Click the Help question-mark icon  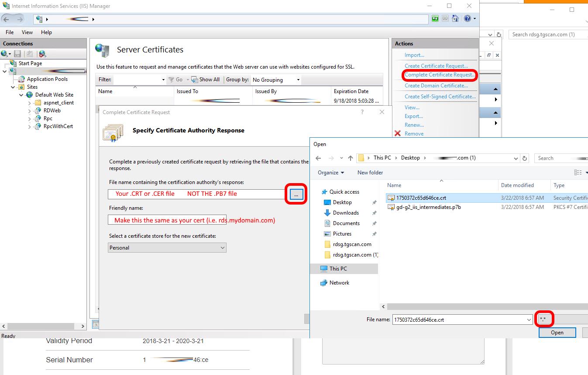(466, 18)
